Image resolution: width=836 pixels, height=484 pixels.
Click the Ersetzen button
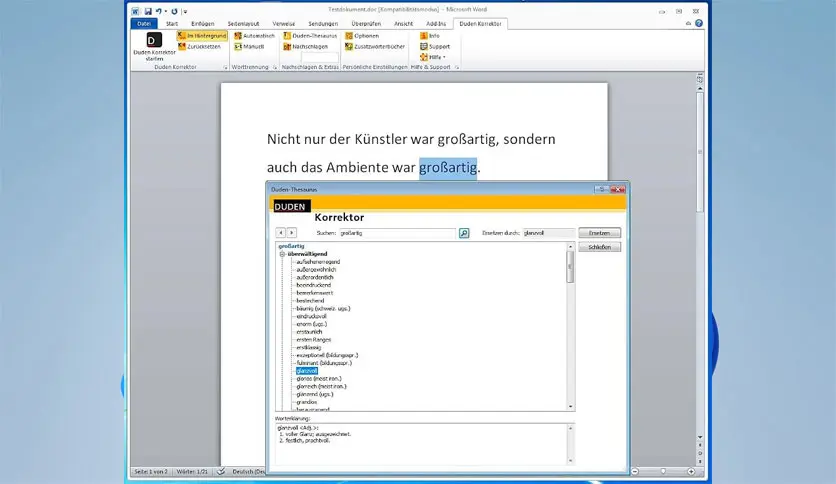click(599, 233)
